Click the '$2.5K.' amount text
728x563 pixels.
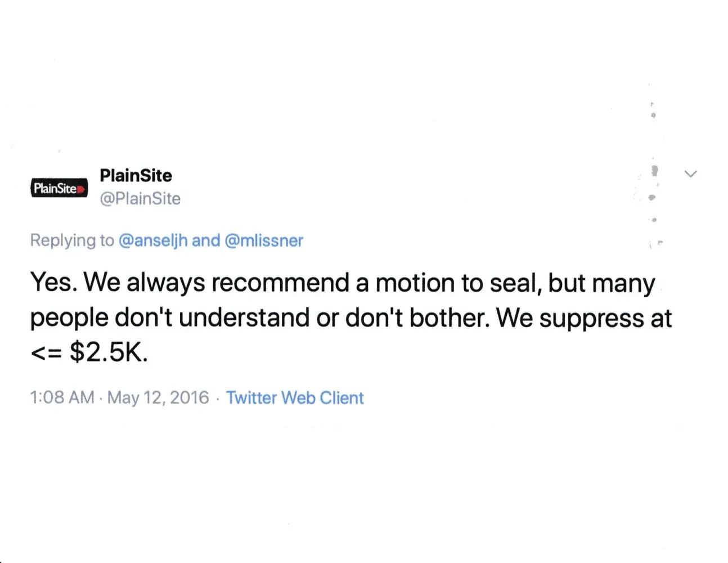point(109,352)
